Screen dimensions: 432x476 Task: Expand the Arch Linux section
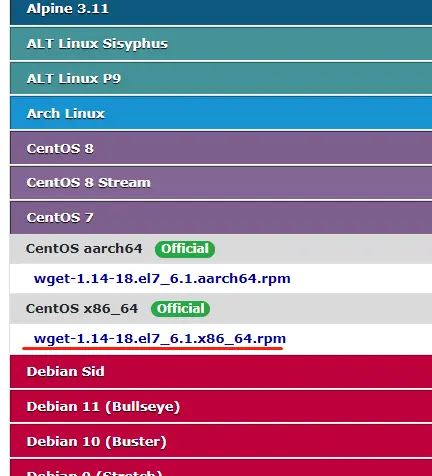coord(221,113)
